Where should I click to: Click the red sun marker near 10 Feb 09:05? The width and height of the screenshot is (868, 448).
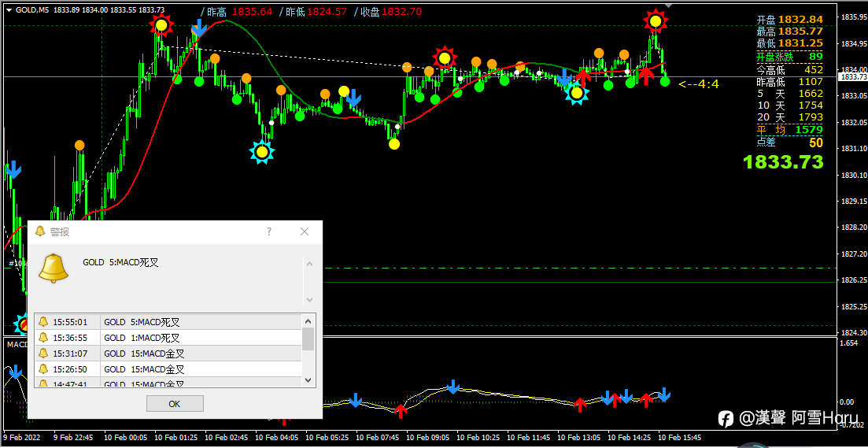pyautogui.click(x=445, y=58)
